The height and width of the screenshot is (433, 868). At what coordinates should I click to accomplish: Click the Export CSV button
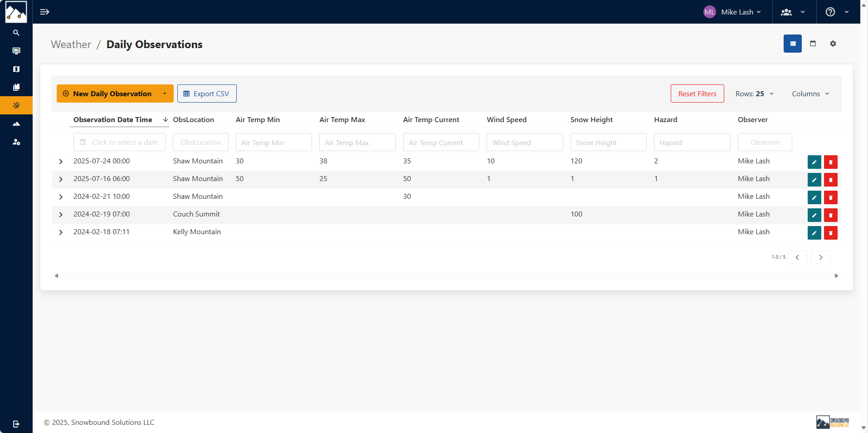point(207,93)
